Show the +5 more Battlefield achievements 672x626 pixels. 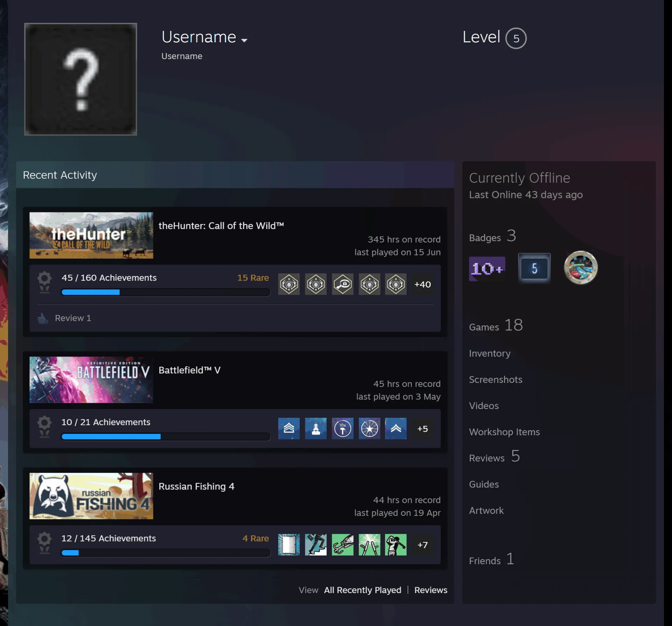[422, 429]
